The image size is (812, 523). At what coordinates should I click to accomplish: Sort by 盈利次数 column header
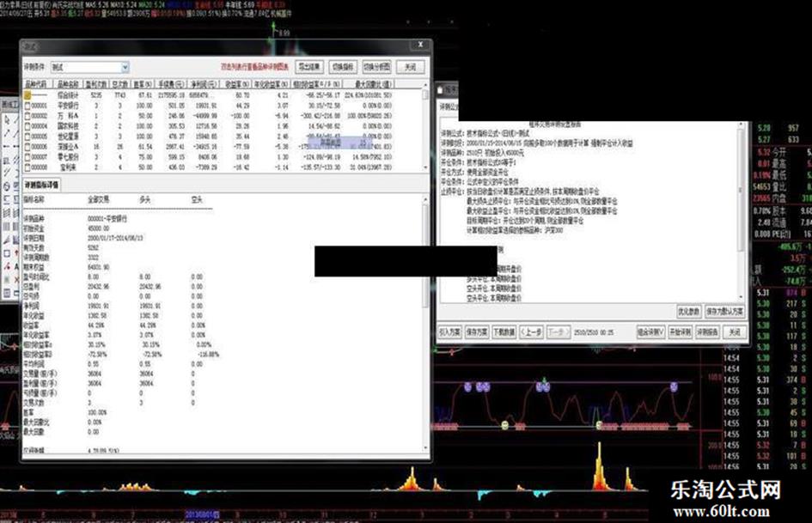click(96, 84)
